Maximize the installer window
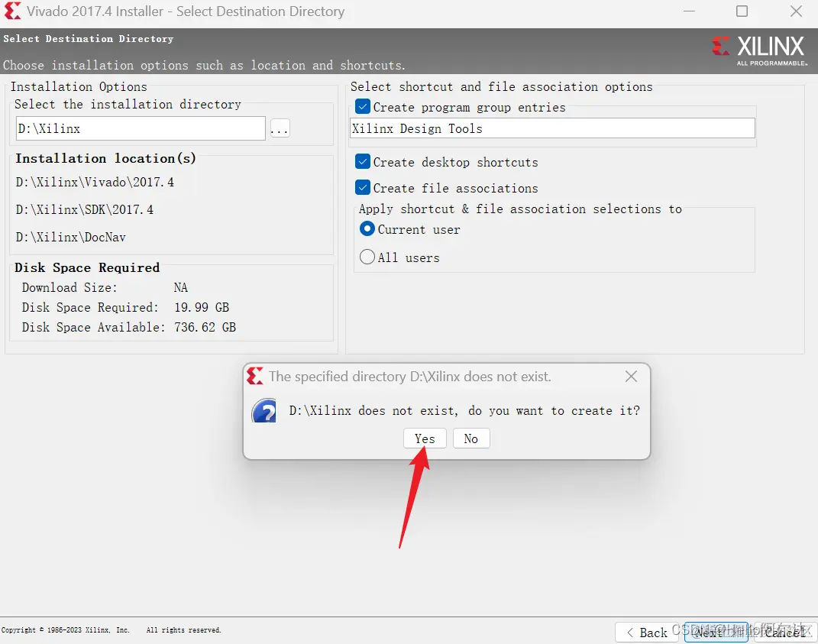The height and width of the screenshot is (644, 818). coord(742,11)
